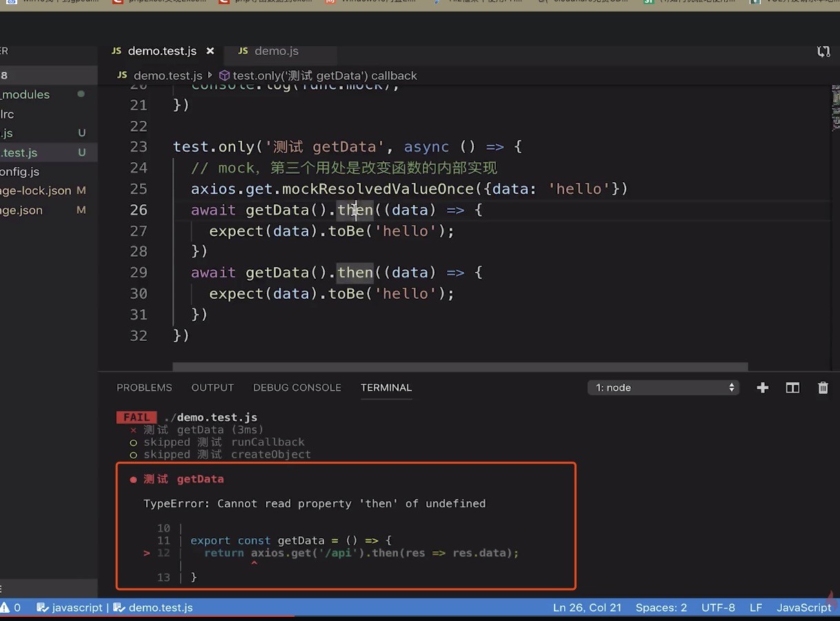Click highlighted 'then' on line 29

pos(355,273)
